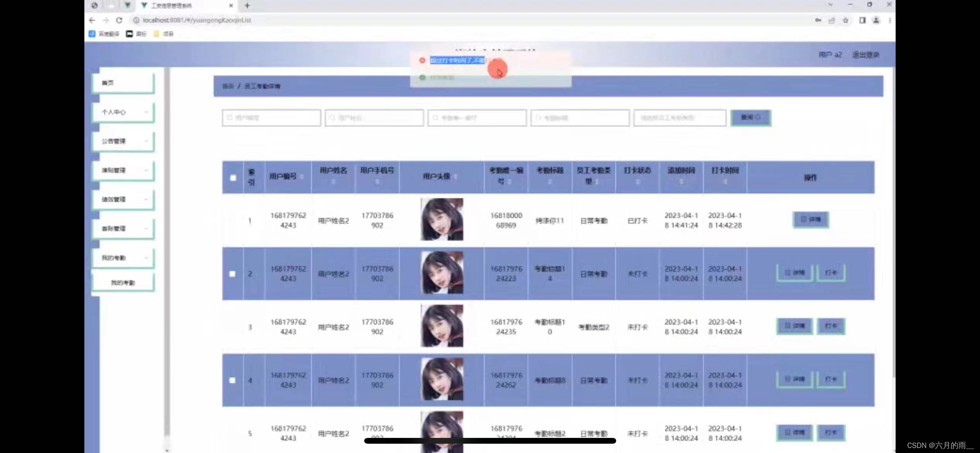
Task: Tick the select-all checkbox in table header
Action: 233,178
